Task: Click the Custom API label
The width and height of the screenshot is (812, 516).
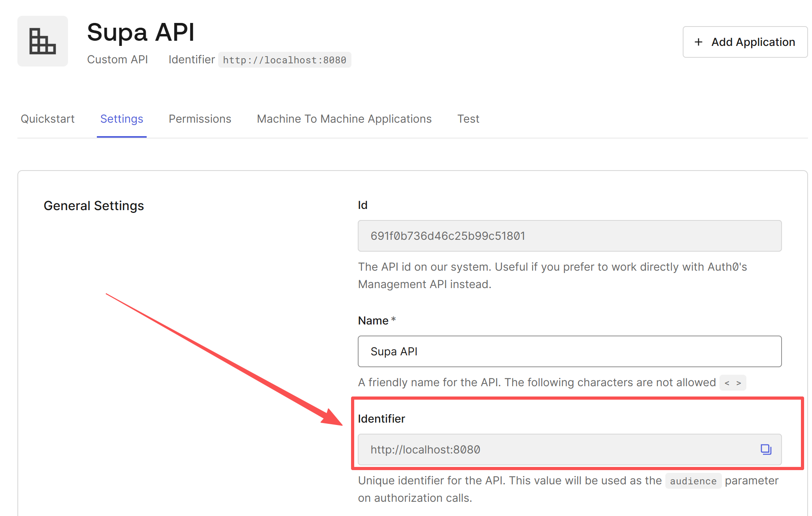Action: 117,59
